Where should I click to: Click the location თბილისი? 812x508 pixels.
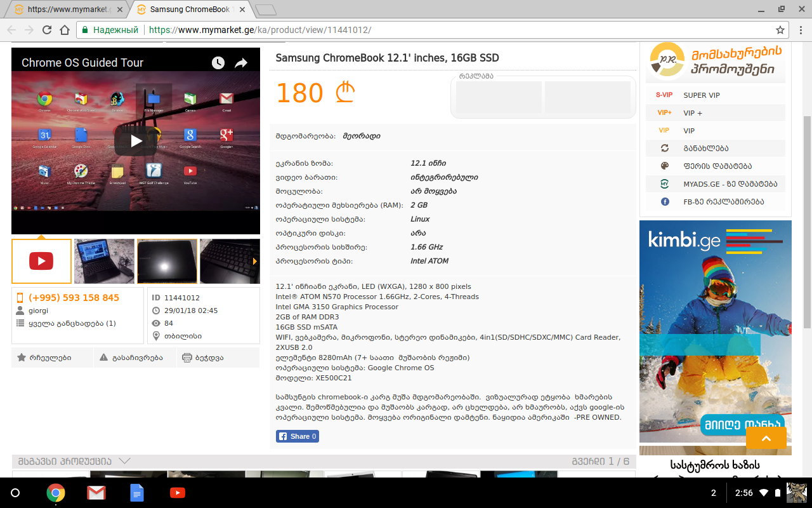pyautogui.click(x=183, y=336)
